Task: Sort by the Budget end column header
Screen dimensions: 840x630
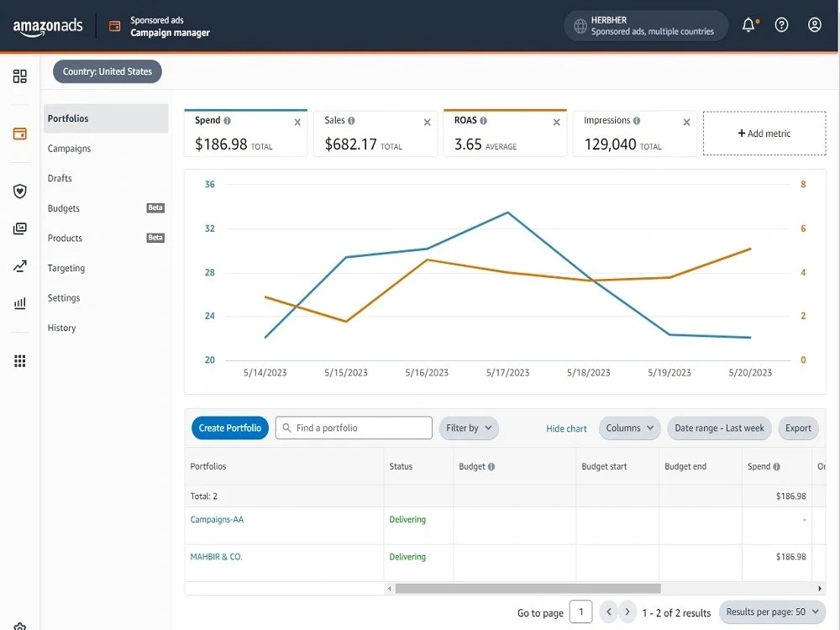Action: [x=685, y=466]
